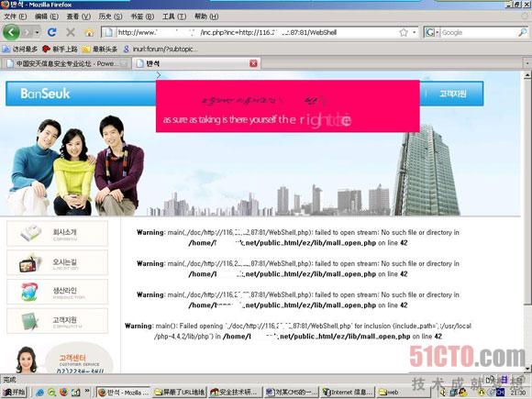
Task: Click the search magnifier icon
Action: pos(523,32)
